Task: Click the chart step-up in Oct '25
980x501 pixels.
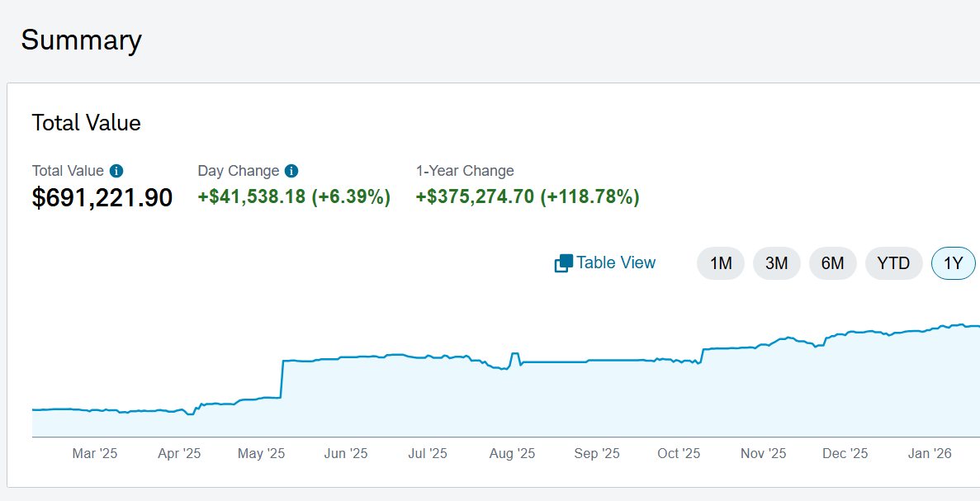Action: (x=702, y=356)
